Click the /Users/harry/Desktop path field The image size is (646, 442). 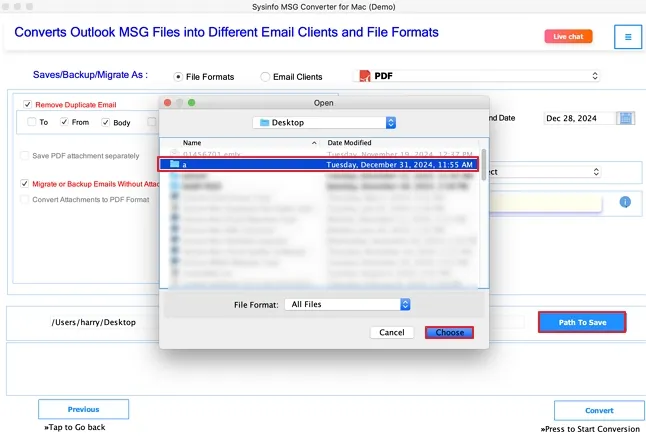coord(94,322)
